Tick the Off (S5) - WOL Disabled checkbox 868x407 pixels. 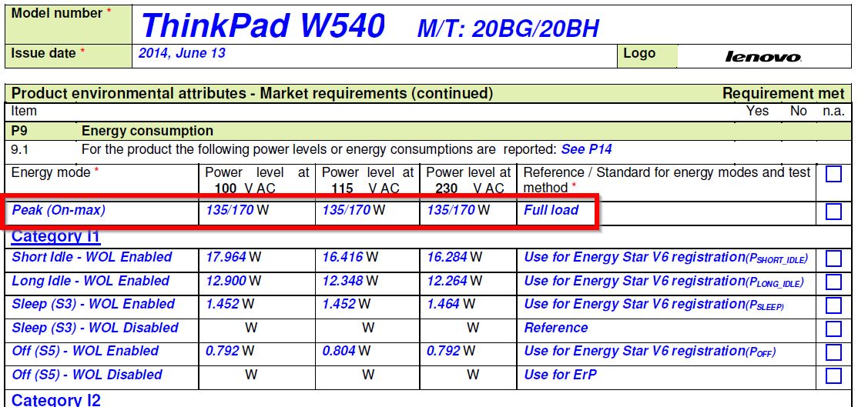pos(833,376)
